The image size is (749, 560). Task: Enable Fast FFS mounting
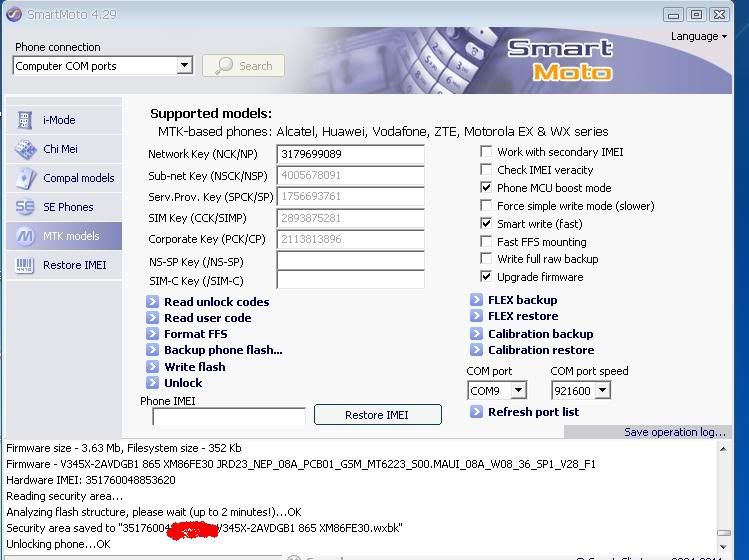click(x=486, y=241)
